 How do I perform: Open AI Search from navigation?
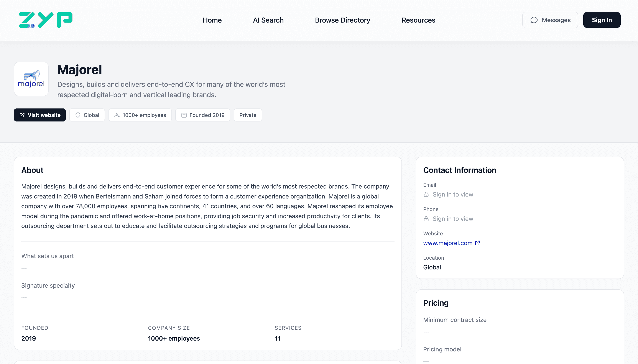click(x=268, y=20)
